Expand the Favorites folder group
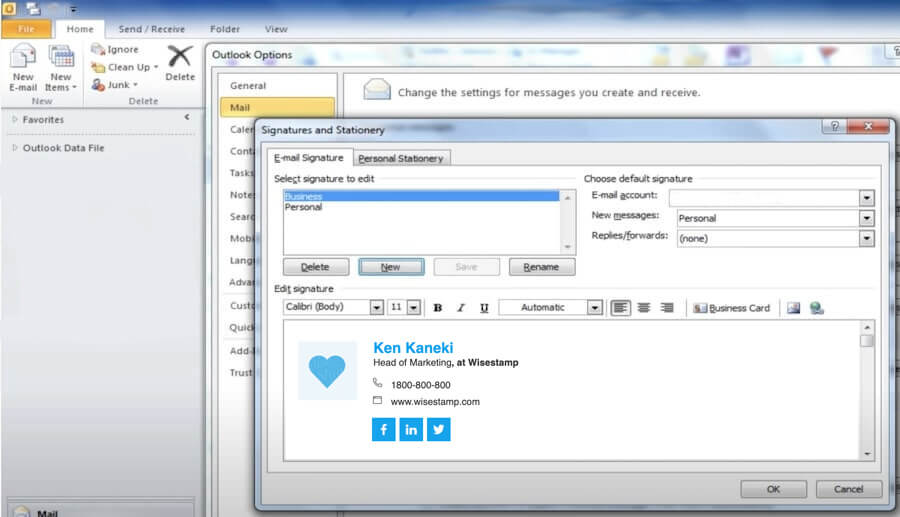The height and width of the screenshot is (517, 900). [15, 119]
